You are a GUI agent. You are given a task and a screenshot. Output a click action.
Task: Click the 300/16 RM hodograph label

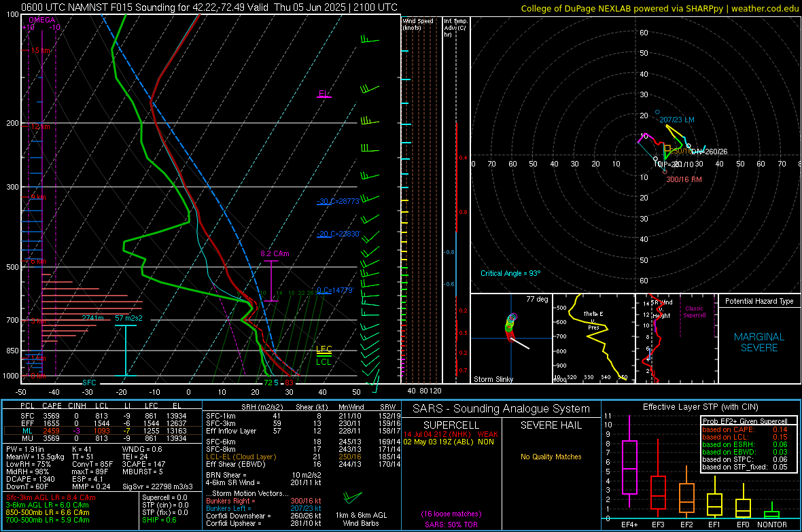click(x=684, y=179)
